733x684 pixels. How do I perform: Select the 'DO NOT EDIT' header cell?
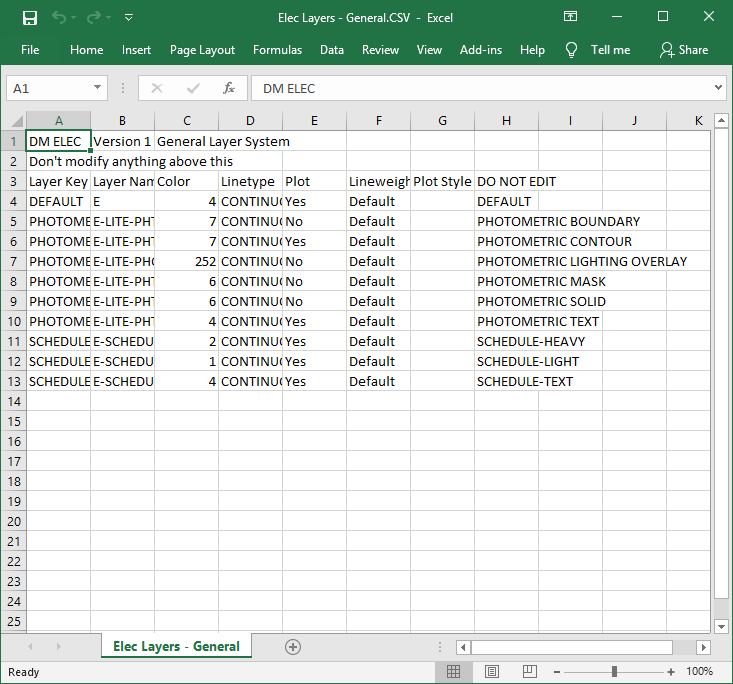click(506, 181)
